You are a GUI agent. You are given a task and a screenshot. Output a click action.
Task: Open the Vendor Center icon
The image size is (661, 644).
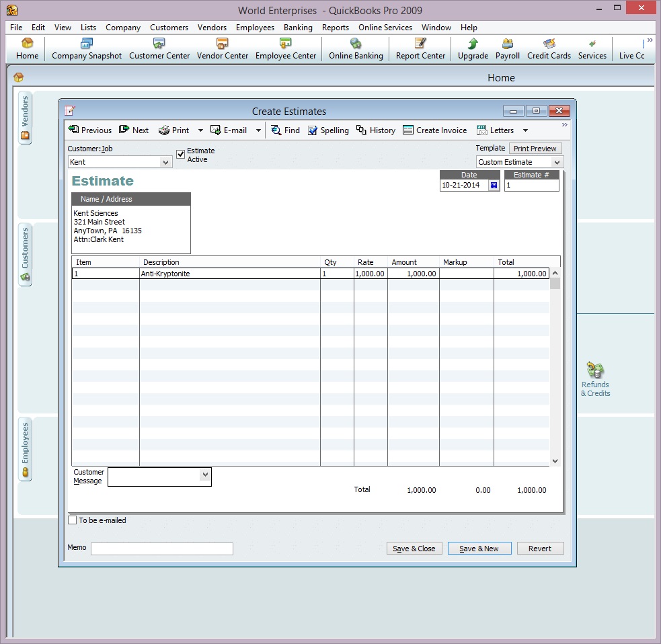tap(223, 49)
